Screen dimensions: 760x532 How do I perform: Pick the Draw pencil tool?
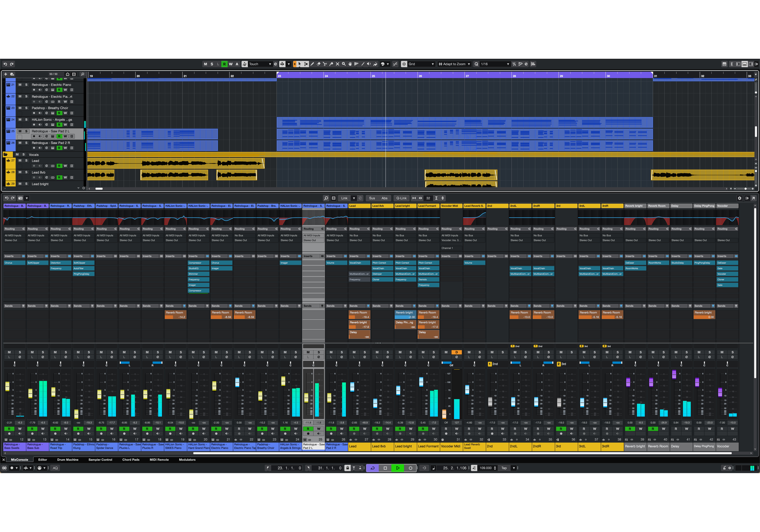click(x=312, y=64)
